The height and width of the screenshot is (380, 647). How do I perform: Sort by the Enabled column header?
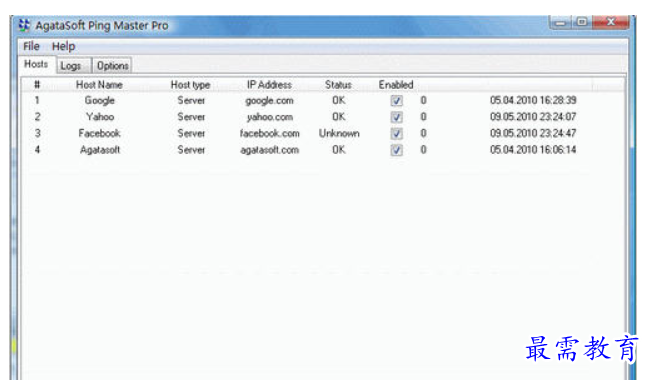(x=396, y=85)
